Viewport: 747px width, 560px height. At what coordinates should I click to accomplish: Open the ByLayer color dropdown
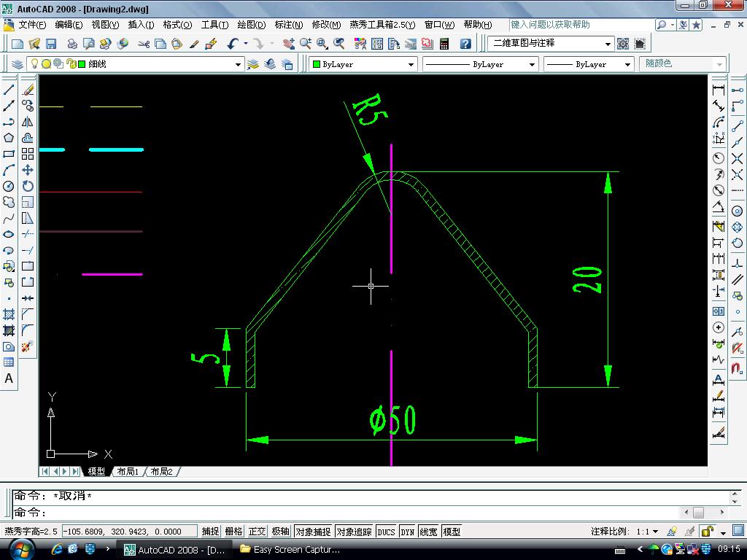[x=411, y=64]
